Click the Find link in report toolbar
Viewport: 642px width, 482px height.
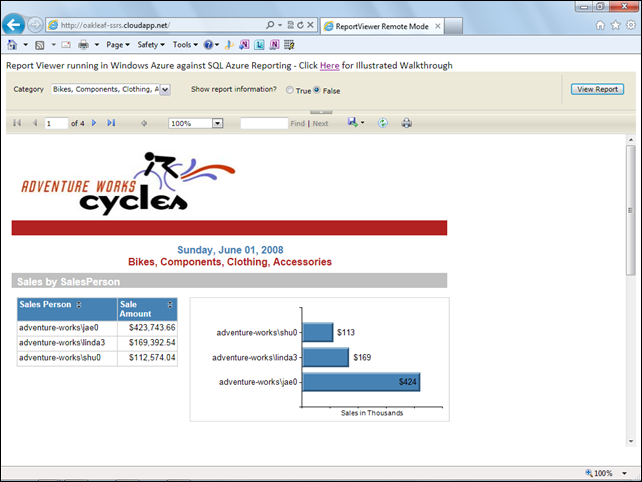pos(298,123)
